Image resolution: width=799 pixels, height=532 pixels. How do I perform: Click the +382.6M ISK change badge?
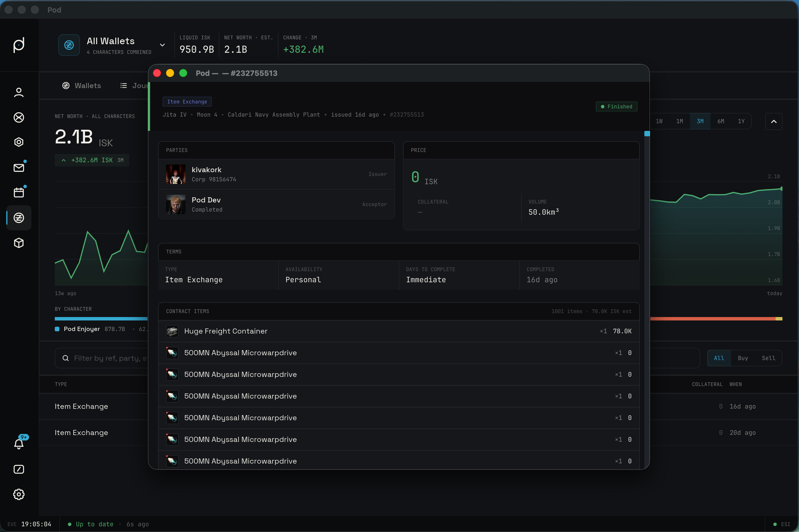92,160
